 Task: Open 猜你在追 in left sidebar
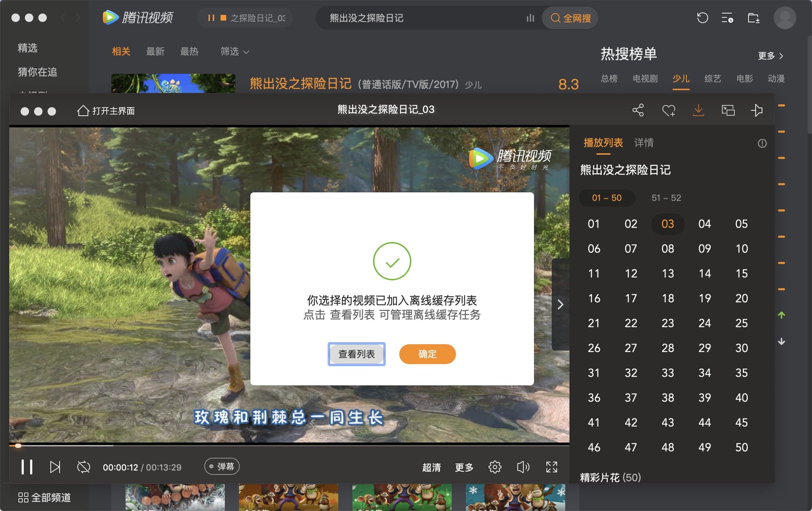38,72
